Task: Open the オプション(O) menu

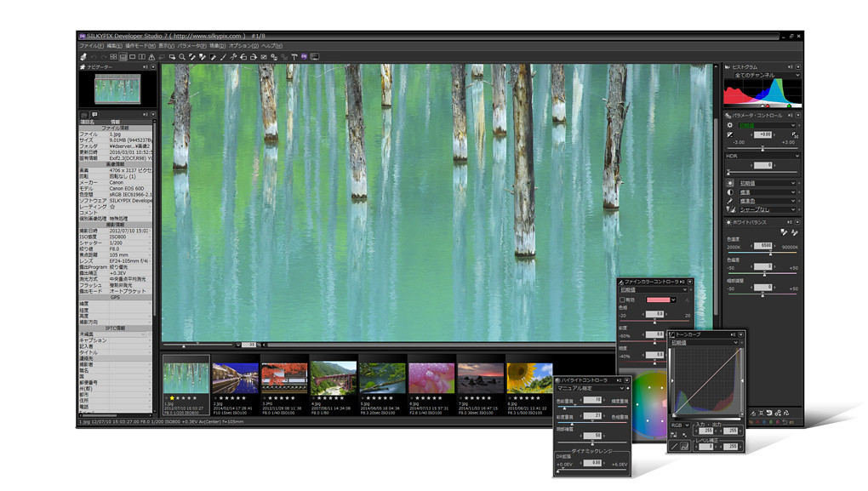Action: click(x=239, y=45)
